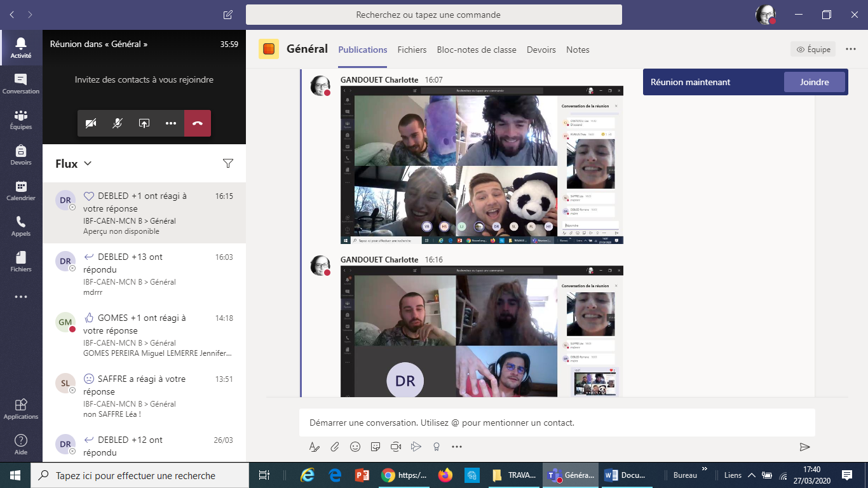
Task: Expand the Flux feed dropdown
Action: [x=74, y=163]
